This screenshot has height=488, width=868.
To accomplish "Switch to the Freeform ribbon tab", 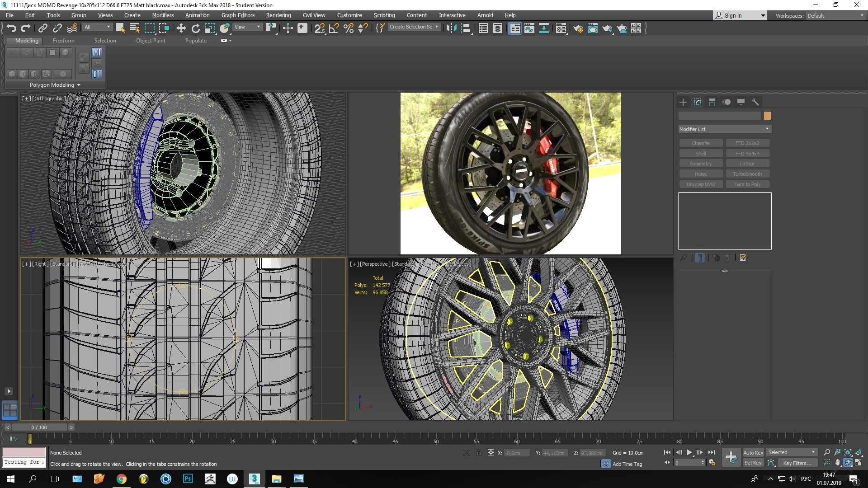I will (x=63, y=41).
